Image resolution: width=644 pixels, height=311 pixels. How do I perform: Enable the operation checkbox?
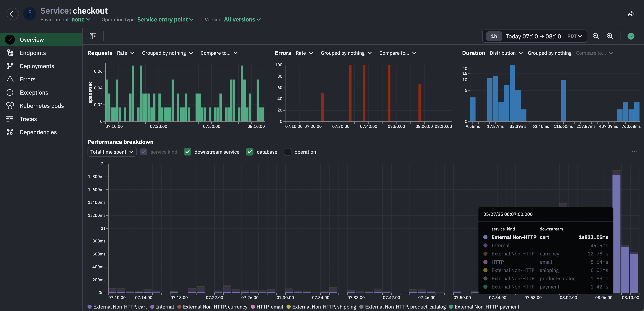(288, 152)
